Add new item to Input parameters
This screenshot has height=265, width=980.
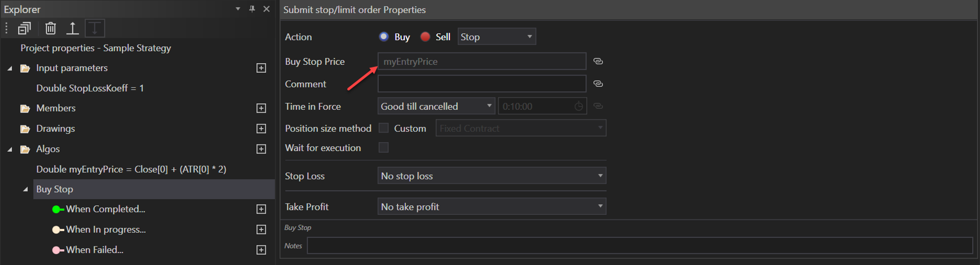pos(261,68)
